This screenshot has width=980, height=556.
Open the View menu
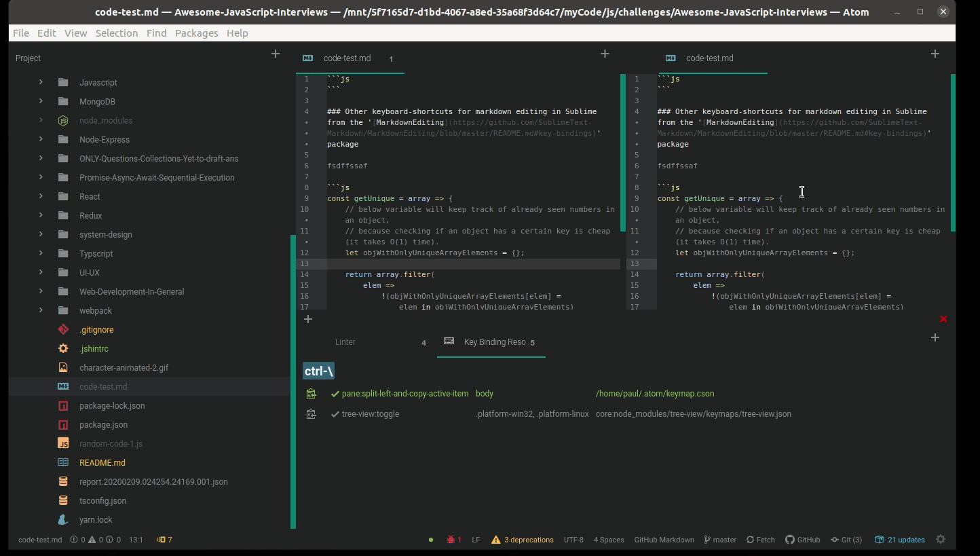[x=75, y=33]
